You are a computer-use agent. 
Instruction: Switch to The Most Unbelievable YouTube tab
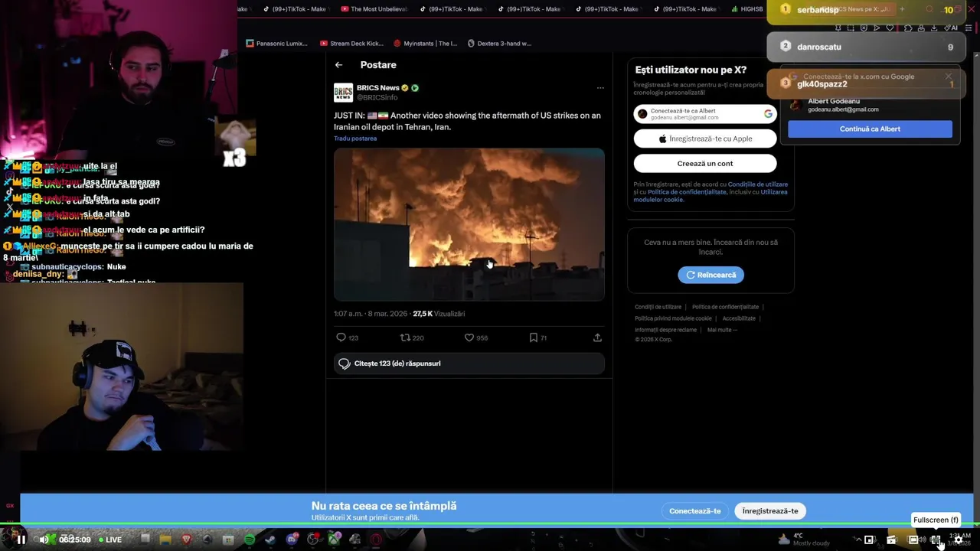point(374,9)
